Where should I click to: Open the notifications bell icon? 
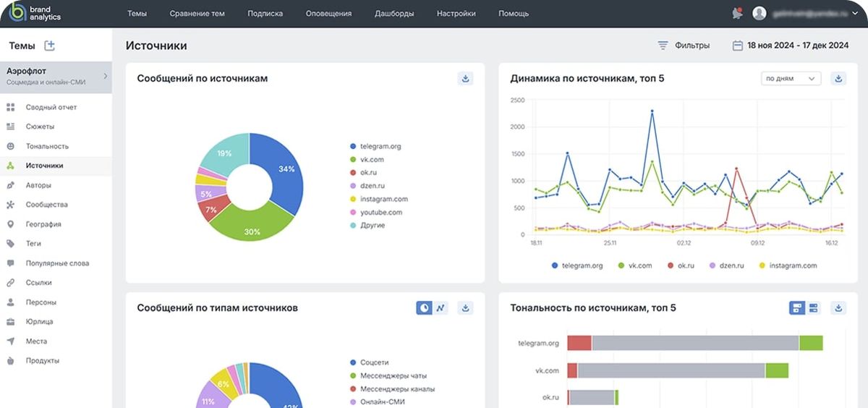coord(737,13)
